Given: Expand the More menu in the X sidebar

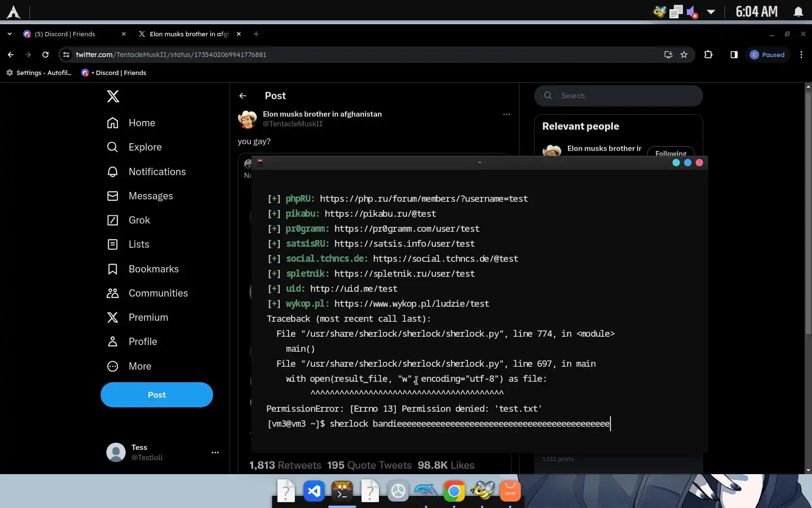Looking at the screenshot, I should click(x=129, y=366).
